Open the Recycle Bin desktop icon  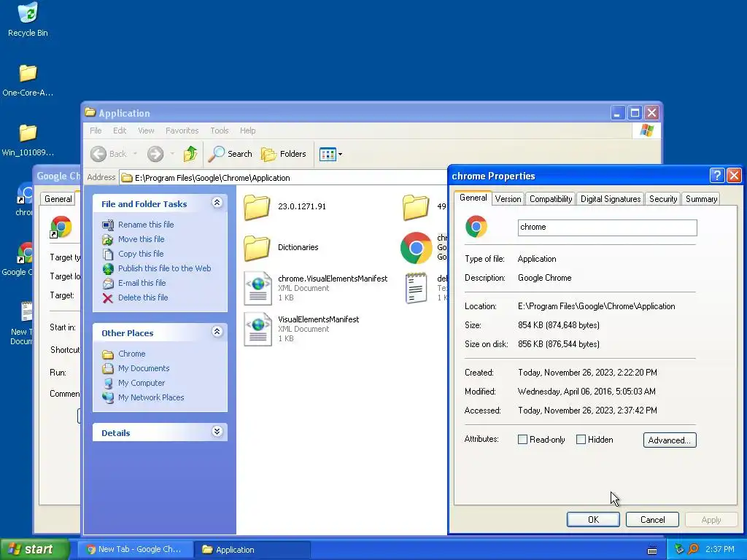[x=28, y=20]
